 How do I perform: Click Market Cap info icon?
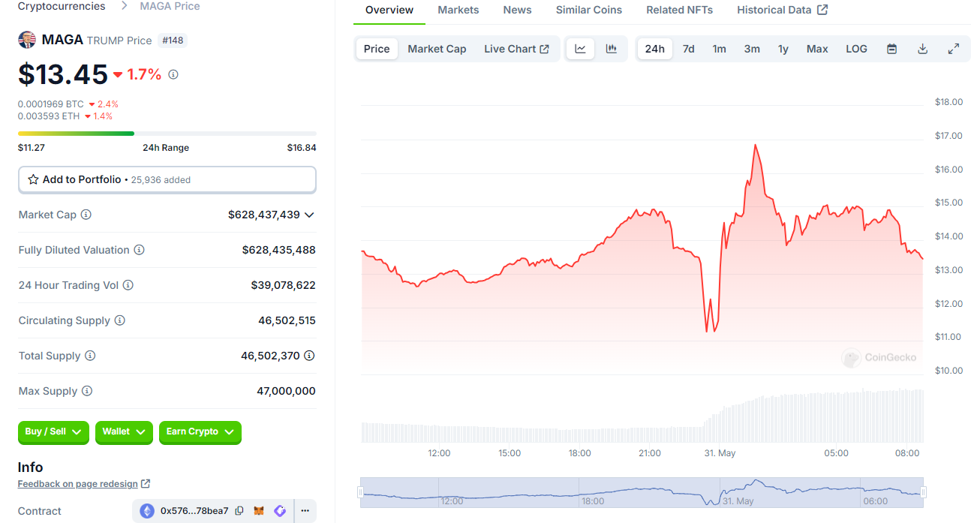pos(86,215)
